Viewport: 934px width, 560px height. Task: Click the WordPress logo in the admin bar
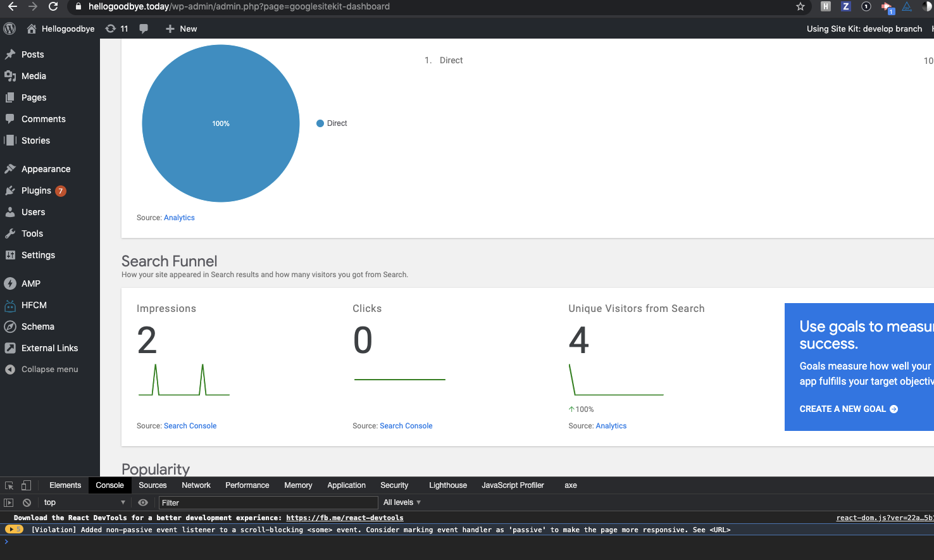point(9,28)
